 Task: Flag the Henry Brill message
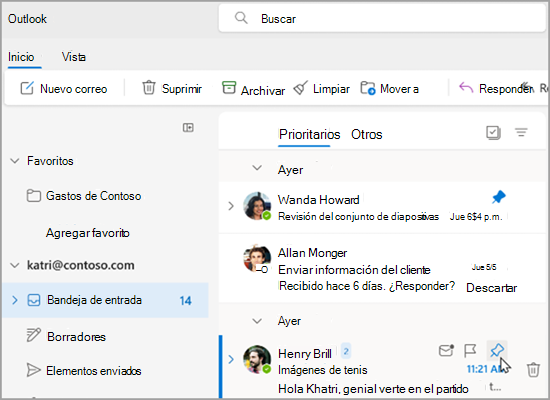[x=470, y=350]
